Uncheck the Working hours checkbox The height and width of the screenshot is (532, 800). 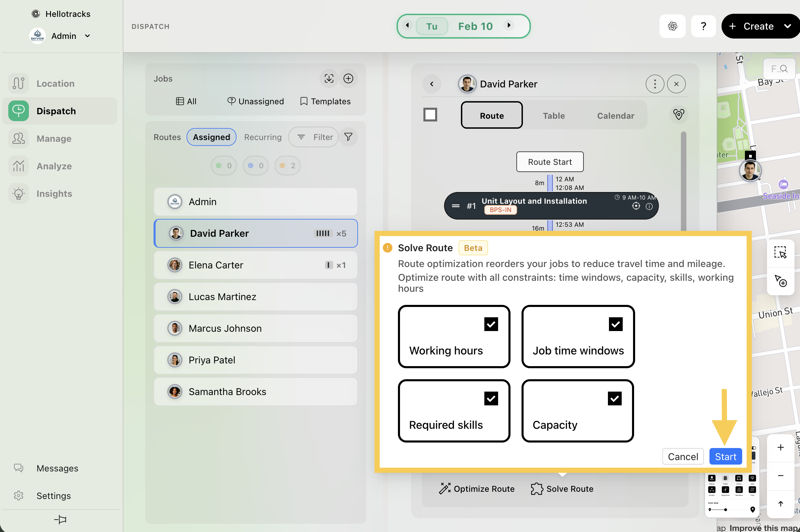tap(491, 324)
